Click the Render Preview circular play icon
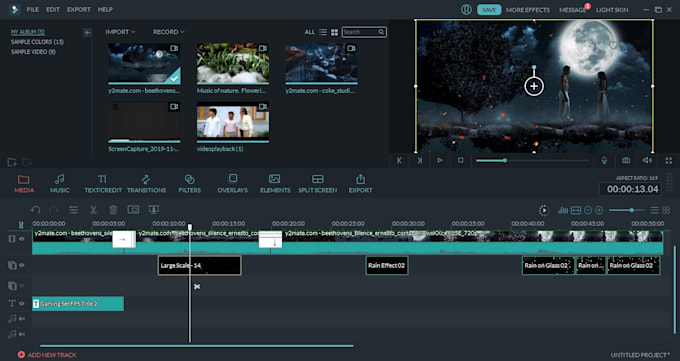The image size is (680, 361). click(543, 210)
